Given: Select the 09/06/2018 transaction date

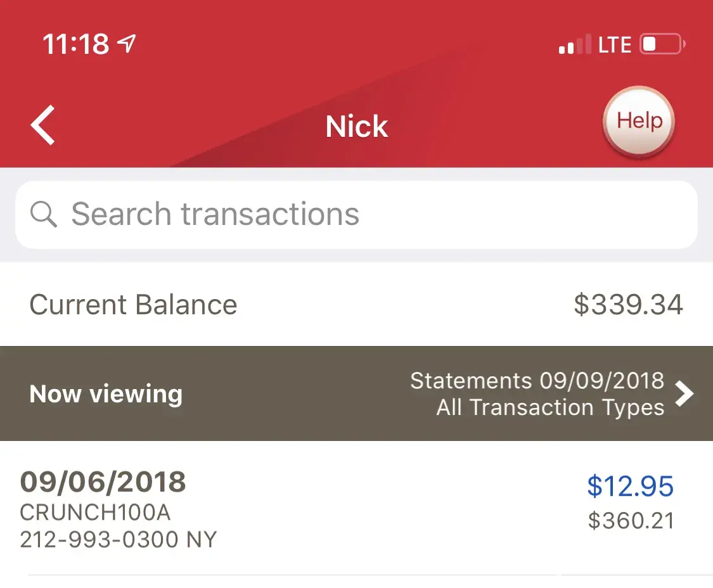Looking at the screenshot, I should point(103,482).
